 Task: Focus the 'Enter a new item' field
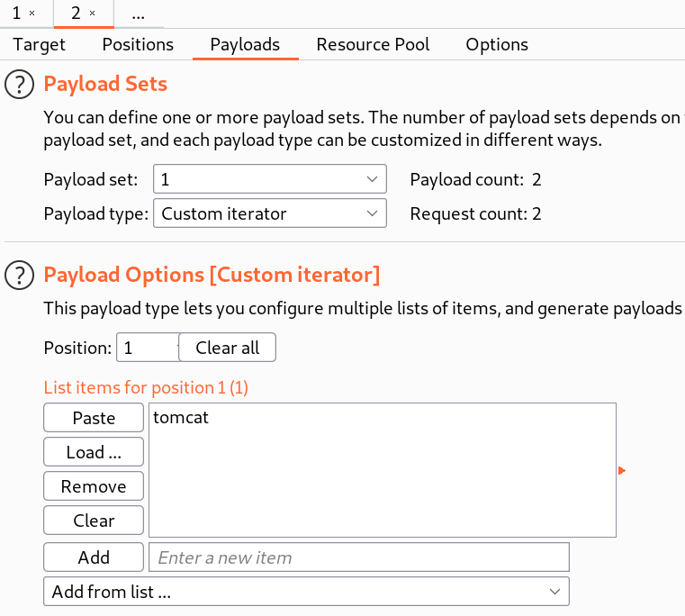[358, 557]
